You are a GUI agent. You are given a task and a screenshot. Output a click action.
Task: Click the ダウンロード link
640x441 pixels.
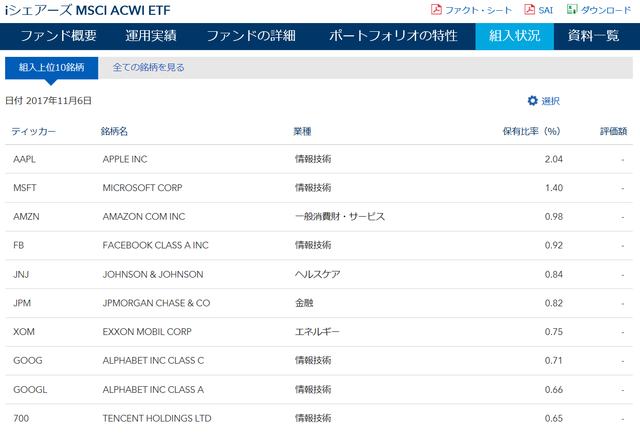(606, 10)
